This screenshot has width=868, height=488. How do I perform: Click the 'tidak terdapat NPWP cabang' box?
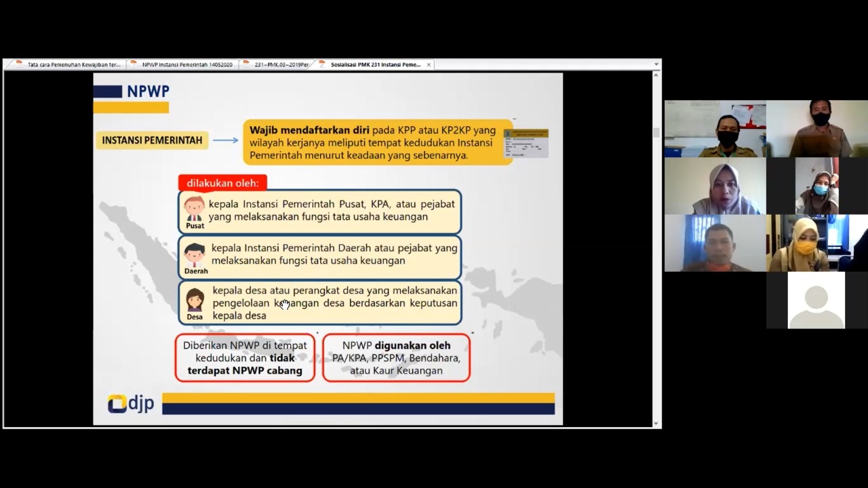(245, 358)
